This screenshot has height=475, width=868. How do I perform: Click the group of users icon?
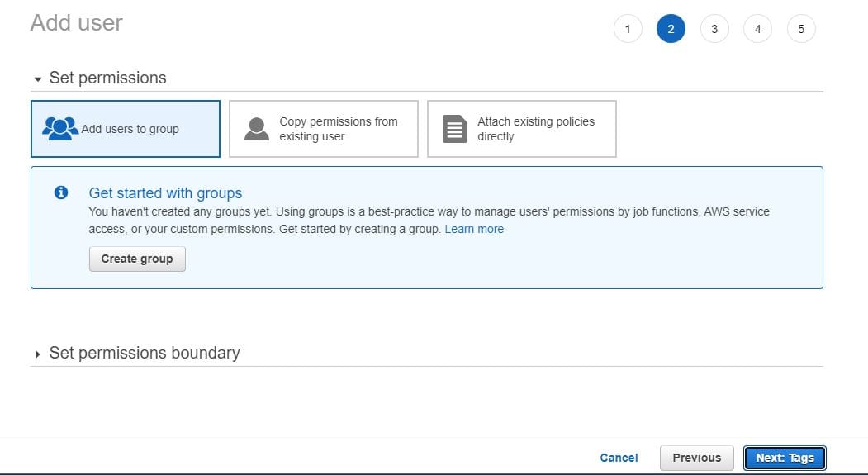[60, 128]
